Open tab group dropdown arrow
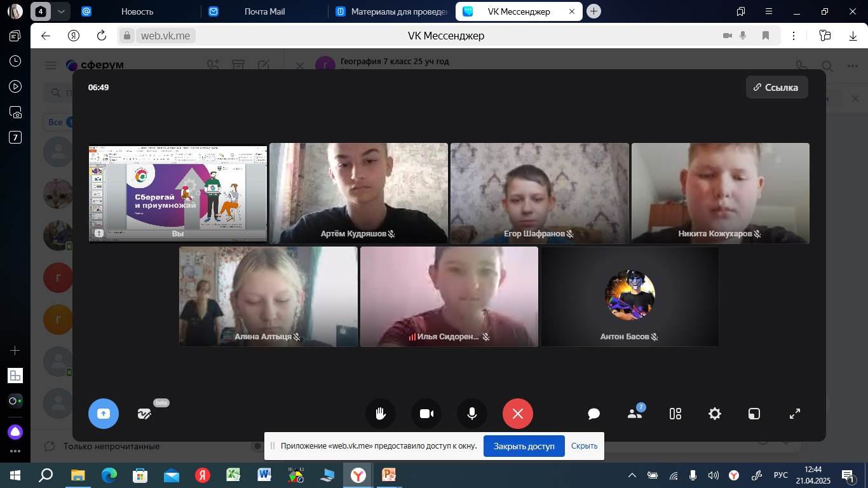 (x=60, y=11)
